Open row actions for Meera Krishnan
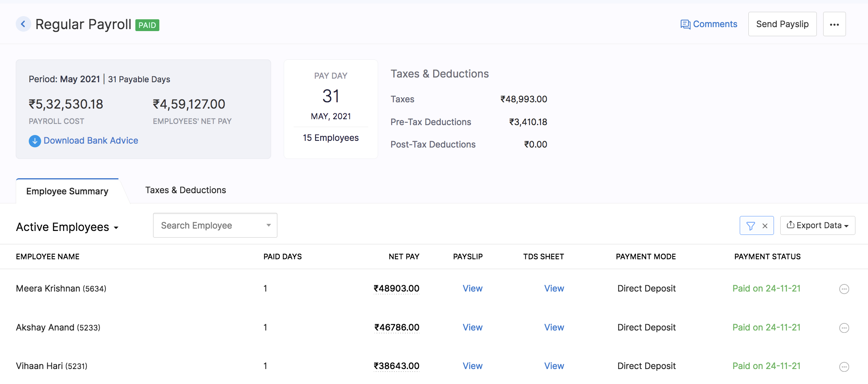This screenshot has width=868, height=384. [x=844, y=289]
